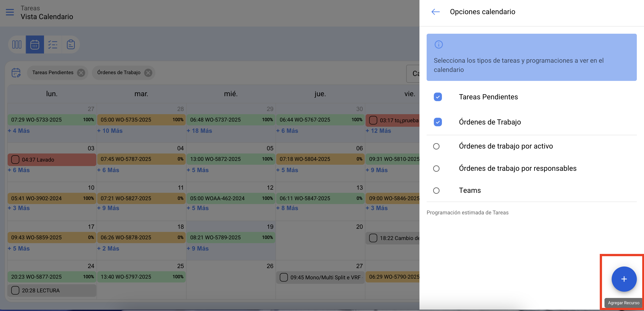
Task: Switch to the checklist view icon
Action: click(53, 44)
